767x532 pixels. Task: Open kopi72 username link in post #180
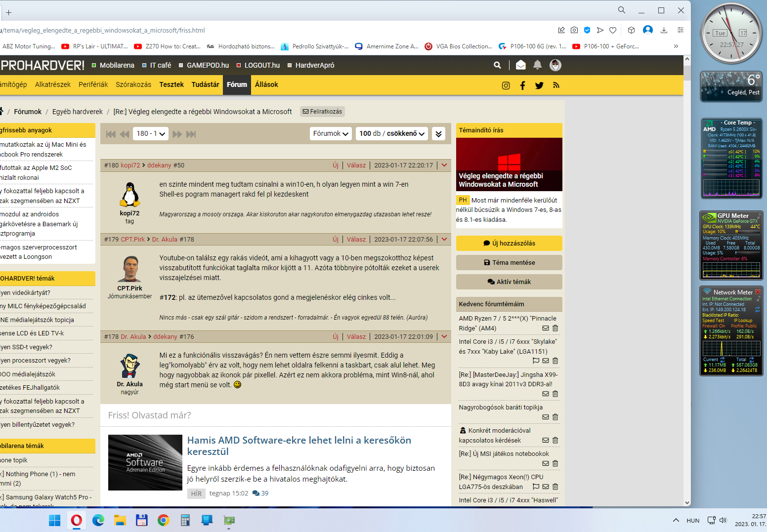(x=130, y=165)
